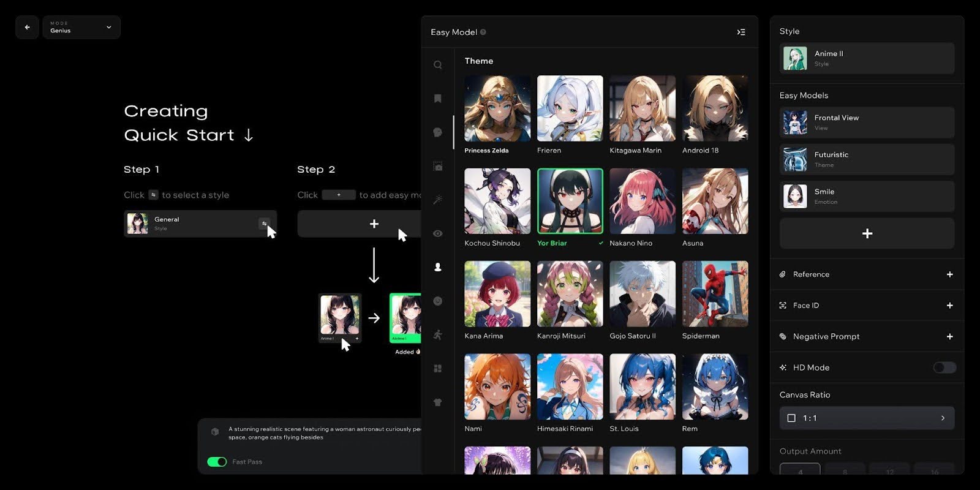Open the Anime II style item

(867, 58)
